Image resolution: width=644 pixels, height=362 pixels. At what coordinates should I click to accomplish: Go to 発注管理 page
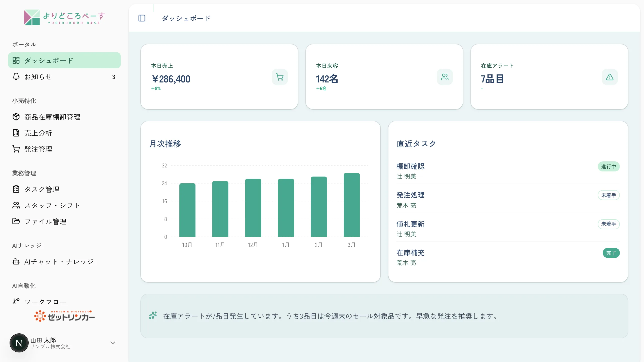tap(64, 149)
